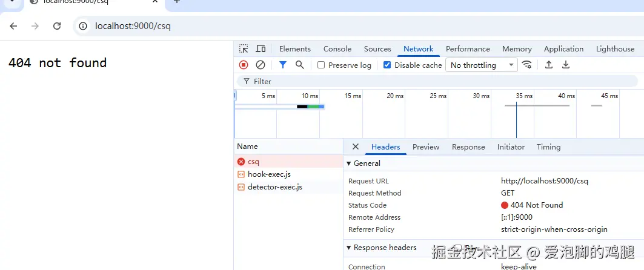Click the GET request method value
Viewport: 644px width, 270px height.
[x=508, y=193]
